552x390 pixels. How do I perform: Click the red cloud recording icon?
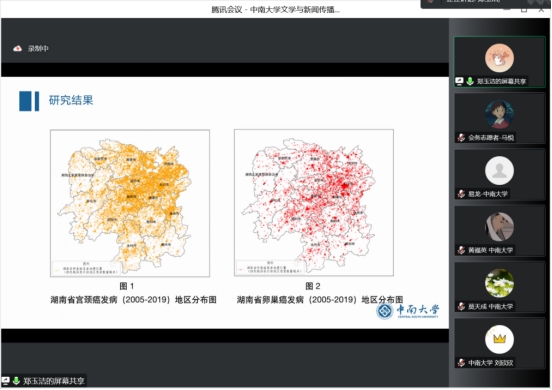pos(17,49)
